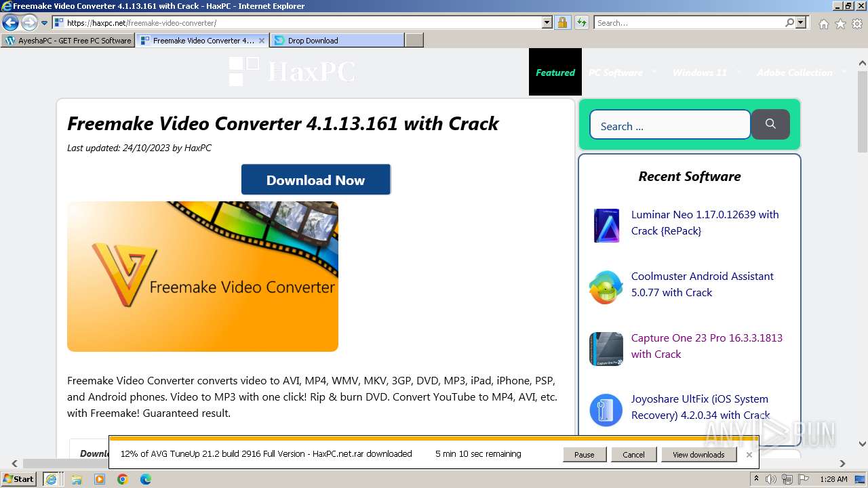This screenshot has height=488, width=868.
Task: Click the Action Center flag icon
Action: coord(804,479)
